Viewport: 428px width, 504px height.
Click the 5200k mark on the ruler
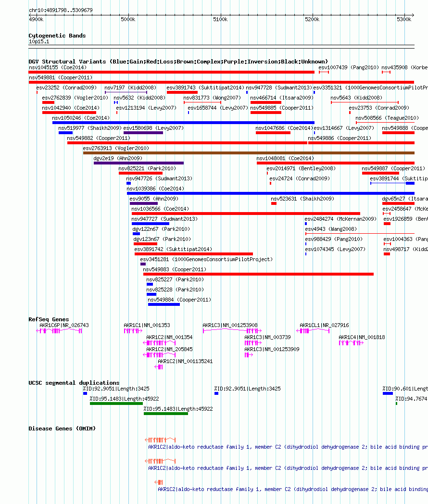(x=312, y=19)
